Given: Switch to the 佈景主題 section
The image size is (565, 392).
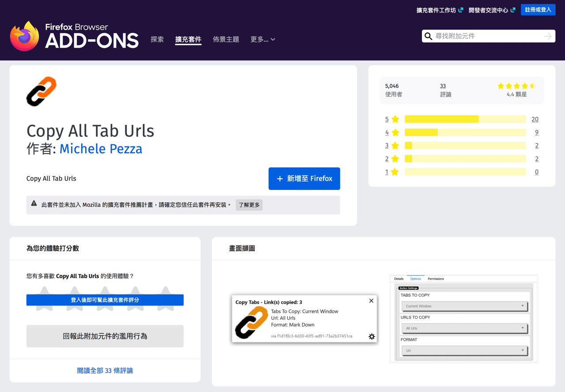Looking at the screenshot, I should pos(226,39).
